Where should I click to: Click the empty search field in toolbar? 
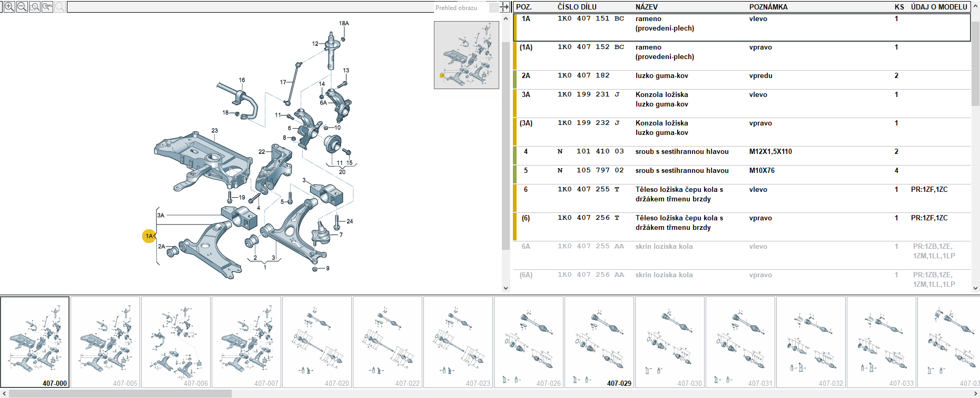(250, 7)
